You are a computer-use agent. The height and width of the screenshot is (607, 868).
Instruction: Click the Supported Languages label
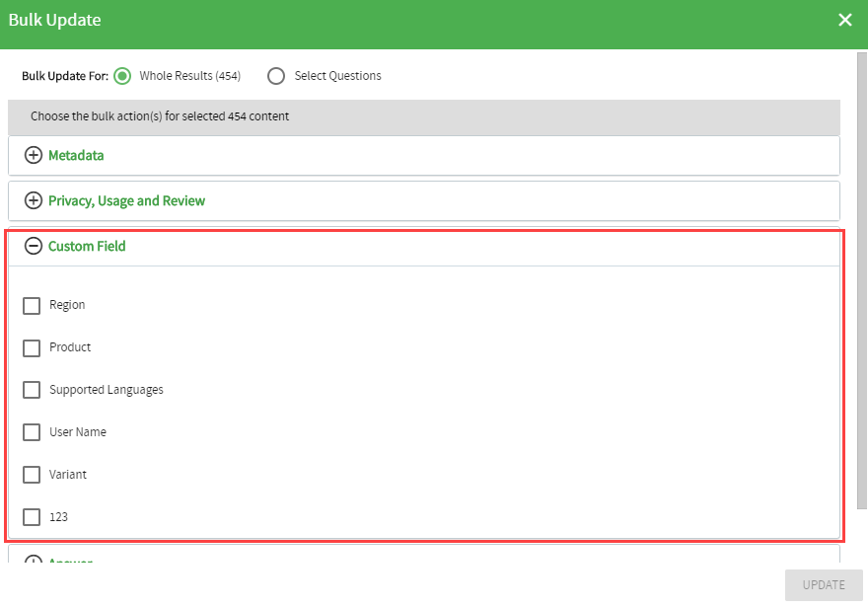[107, 390]
